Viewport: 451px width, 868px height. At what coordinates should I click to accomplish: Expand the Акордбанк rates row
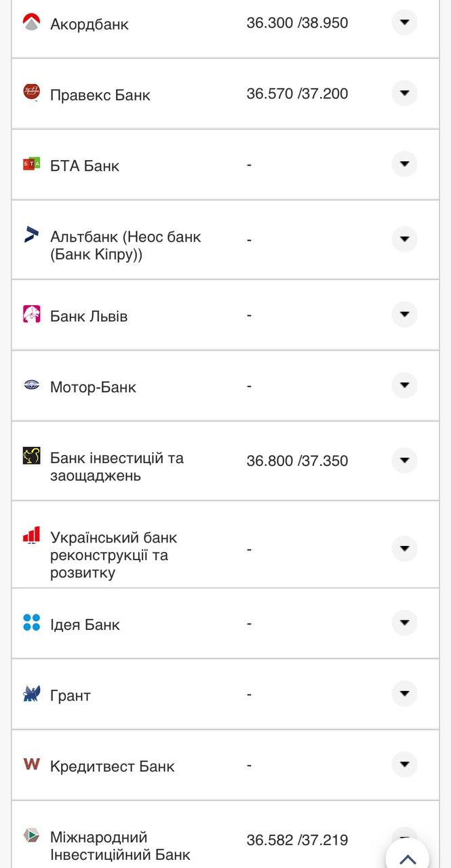pyautogui.click(x=404, y=22)
